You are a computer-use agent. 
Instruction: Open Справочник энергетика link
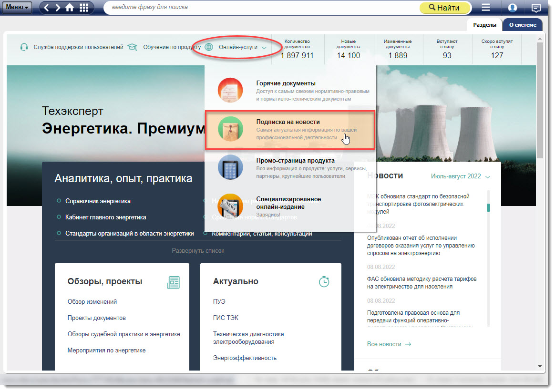pyautogui.click(x=98, y=201)
